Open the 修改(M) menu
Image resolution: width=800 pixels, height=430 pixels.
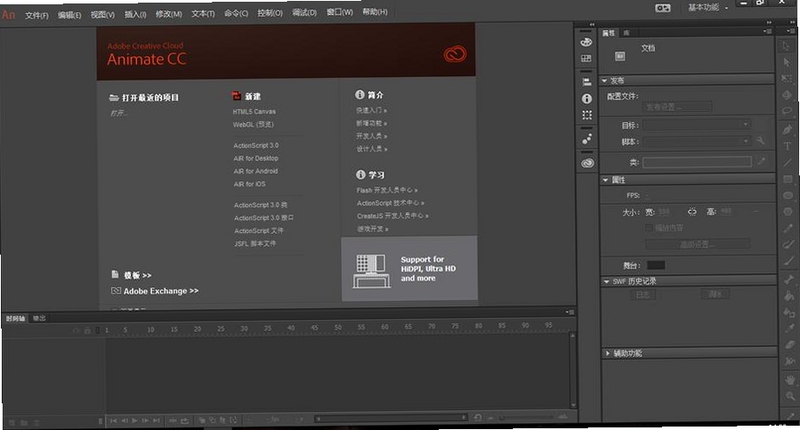(169, 14)
